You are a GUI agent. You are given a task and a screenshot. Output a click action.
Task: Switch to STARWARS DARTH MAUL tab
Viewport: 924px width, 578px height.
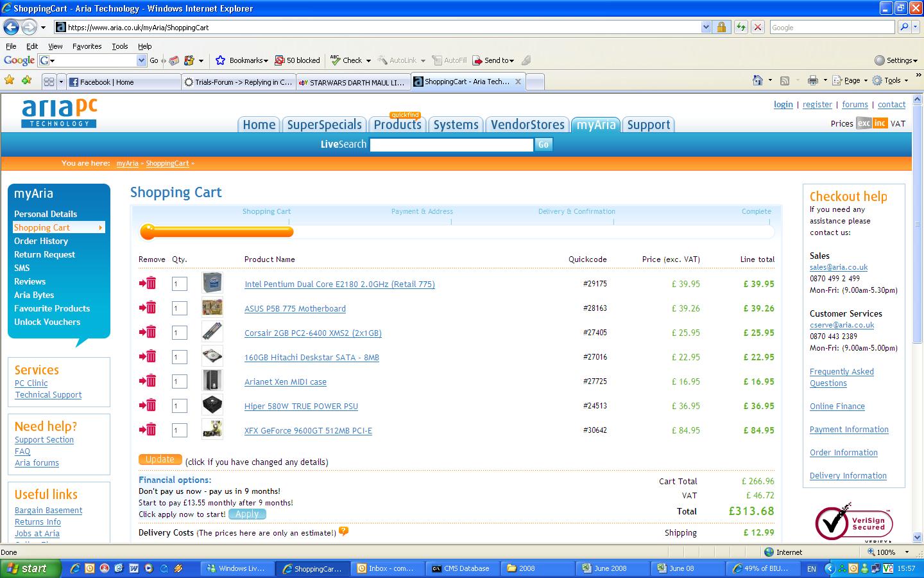(352, 82)
